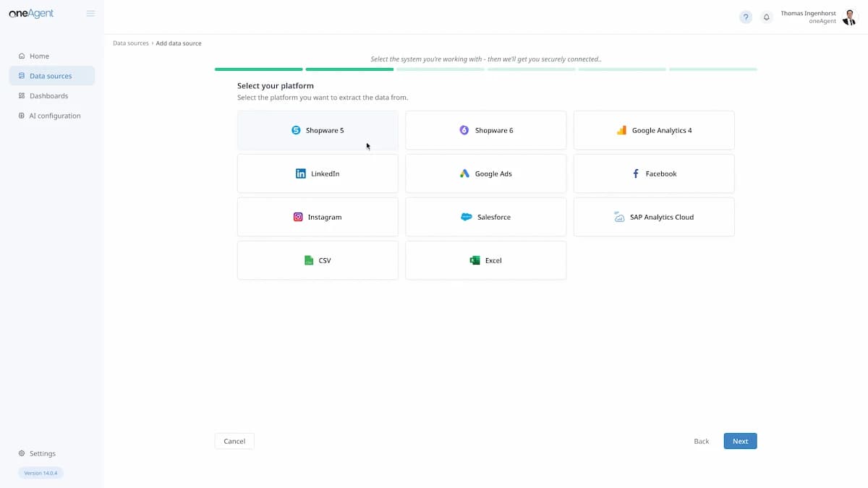
Task: Select the LinkedIn logo icon
Action: 301,174
